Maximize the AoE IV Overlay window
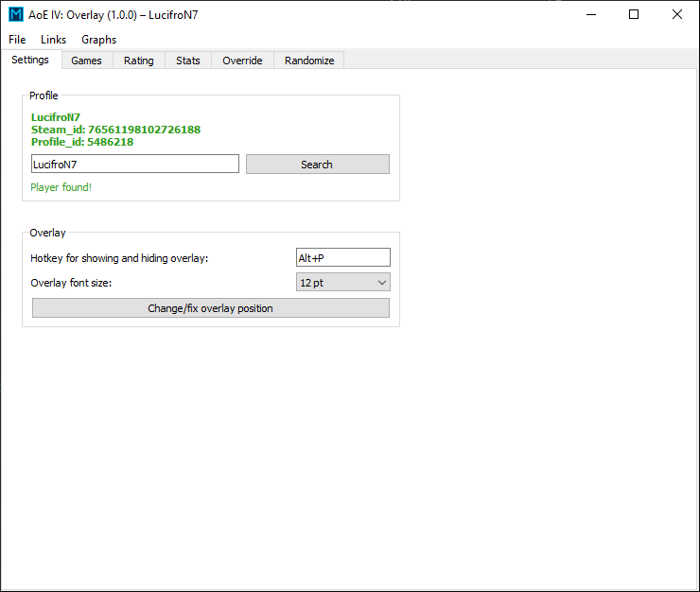 click(x=634, y=15)
